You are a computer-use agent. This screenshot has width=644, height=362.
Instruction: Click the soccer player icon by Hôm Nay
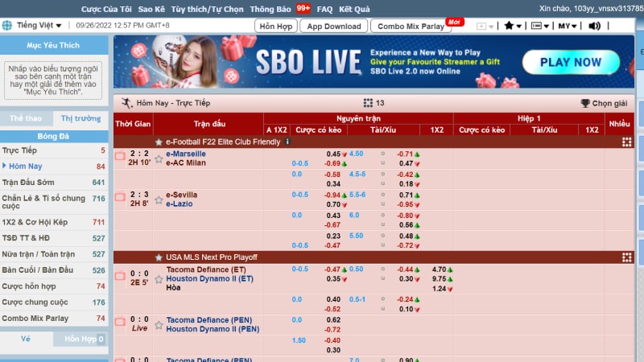pyautogui.click(x=126, y=103)
